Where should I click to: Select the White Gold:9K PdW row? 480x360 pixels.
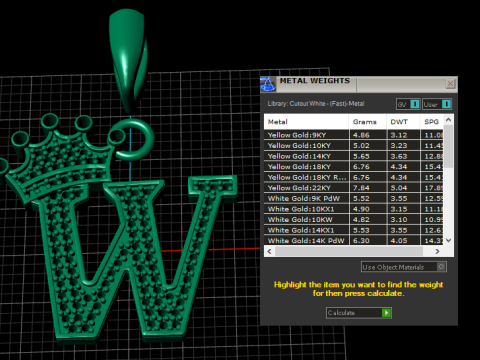coord(354,198)
